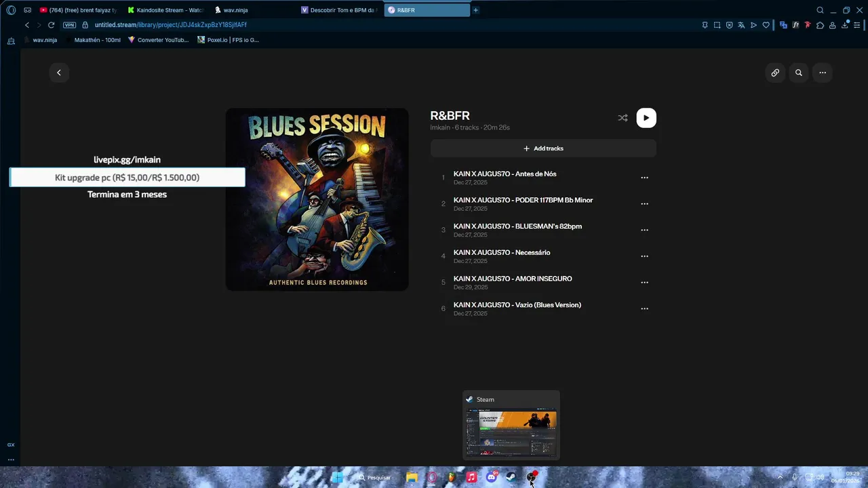Click the taskbar volume speaker icon
This screenshot has width=868, height=488.
click(x=820, y=477)
